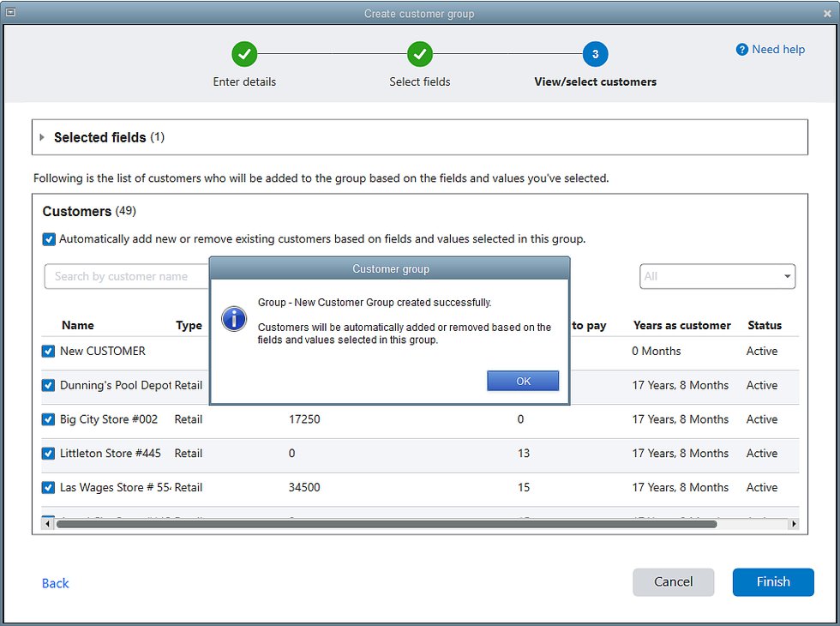Expand the Selected fields section
Viewport: 840px width, 626px height.
tap(43, 137)
